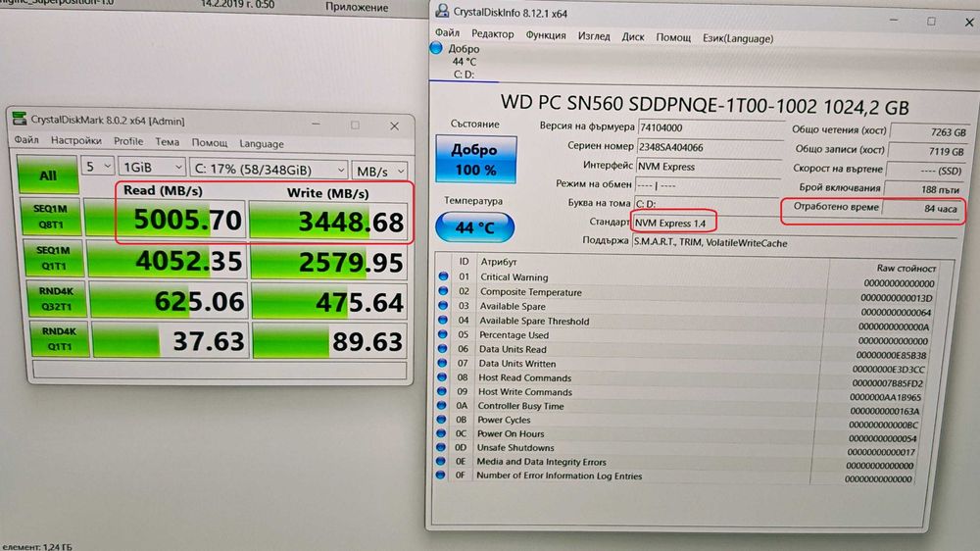Open Настройки menu in CrystalDiskMark
The height and width of the screenshot is (551, 980).
click(x=75, y=140)
